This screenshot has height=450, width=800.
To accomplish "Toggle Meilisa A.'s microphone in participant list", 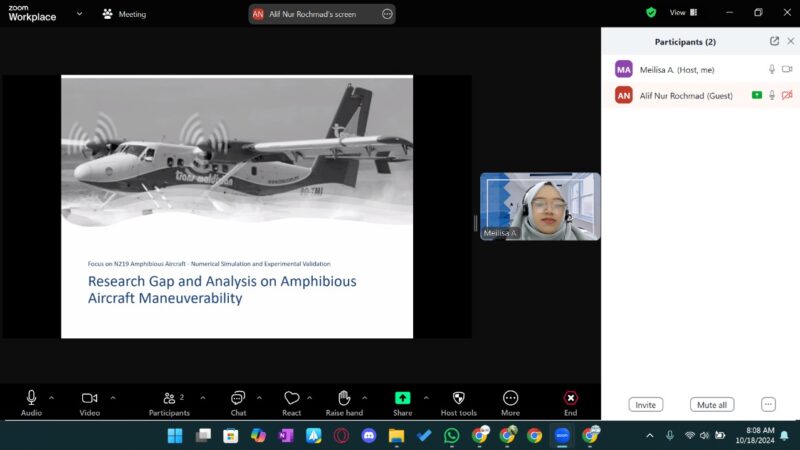I will coord(771,70).
